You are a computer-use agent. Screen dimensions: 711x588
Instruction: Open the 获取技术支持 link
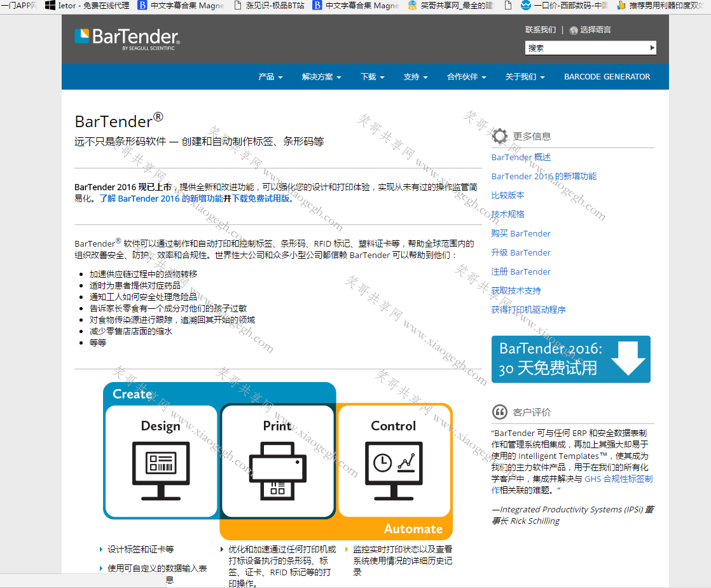pos(516,291)
